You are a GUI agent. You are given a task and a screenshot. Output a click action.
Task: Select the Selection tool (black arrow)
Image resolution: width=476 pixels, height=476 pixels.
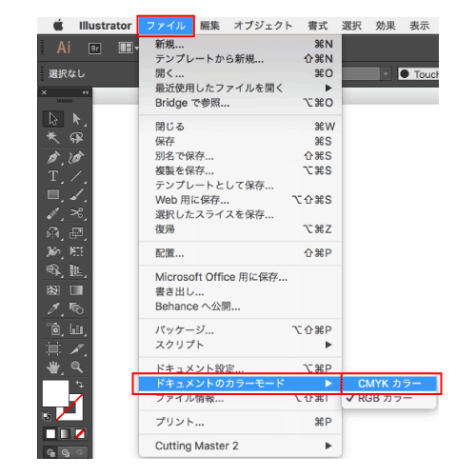[x=53, y=119]
